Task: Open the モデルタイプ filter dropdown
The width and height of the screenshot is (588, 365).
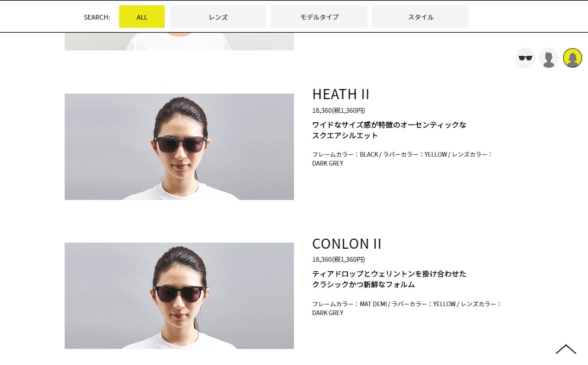Action: 319,17
